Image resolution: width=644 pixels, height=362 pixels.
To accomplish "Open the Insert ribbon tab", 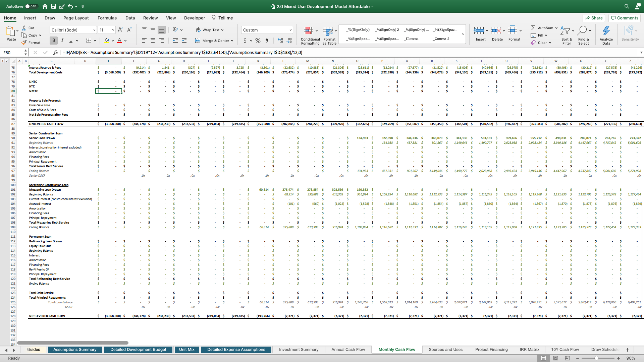I will click(30, 18).
